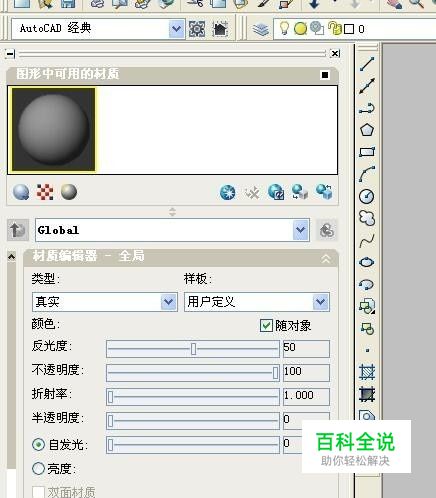The width and height of the screenshot is (436, 498).
Task: Select the Ellipse tool
Action: point(367,262)
